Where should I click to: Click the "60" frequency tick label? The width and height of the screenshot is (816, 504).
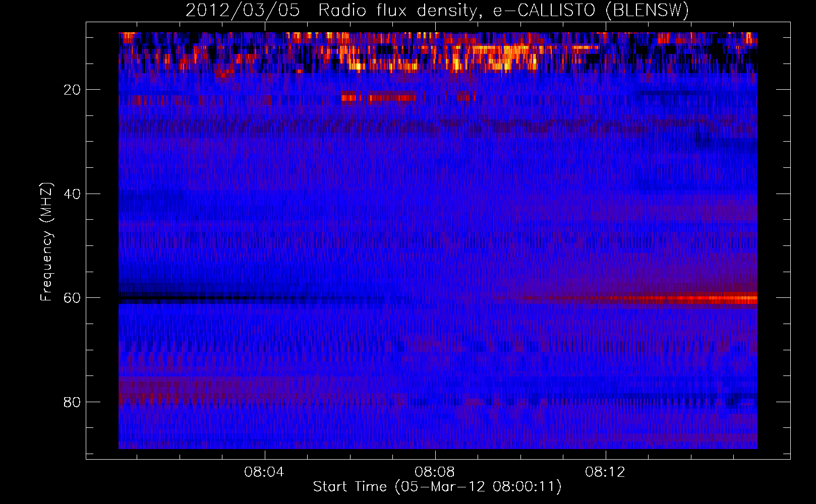73,298
